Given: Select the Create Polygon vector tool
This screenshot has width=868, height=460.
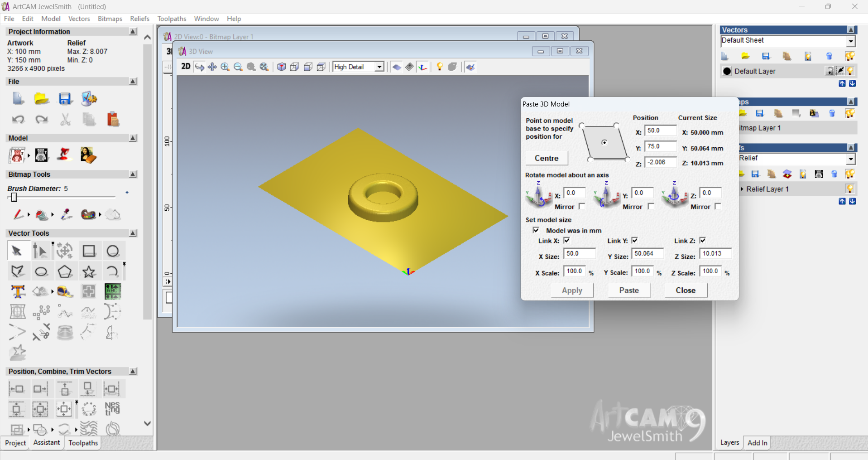Looking at the screenshot, I should pos(65,271).
